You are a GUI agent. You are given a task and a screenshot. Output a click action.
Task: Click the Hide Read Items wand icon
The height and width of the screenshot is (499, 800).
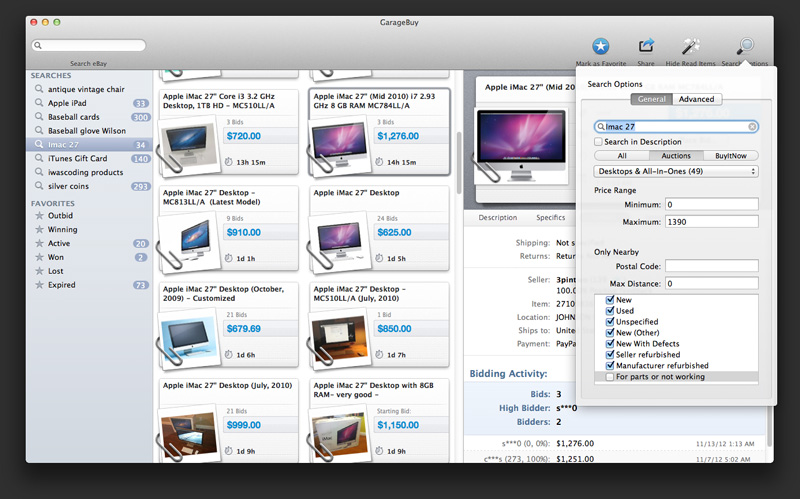(690, 46)
